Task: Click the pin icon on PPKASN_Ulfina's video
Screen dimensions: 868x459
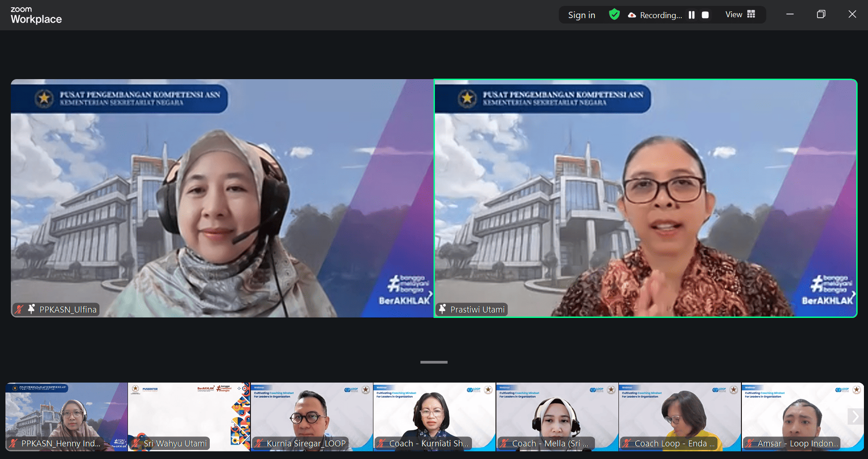Action: click(31, 309)
